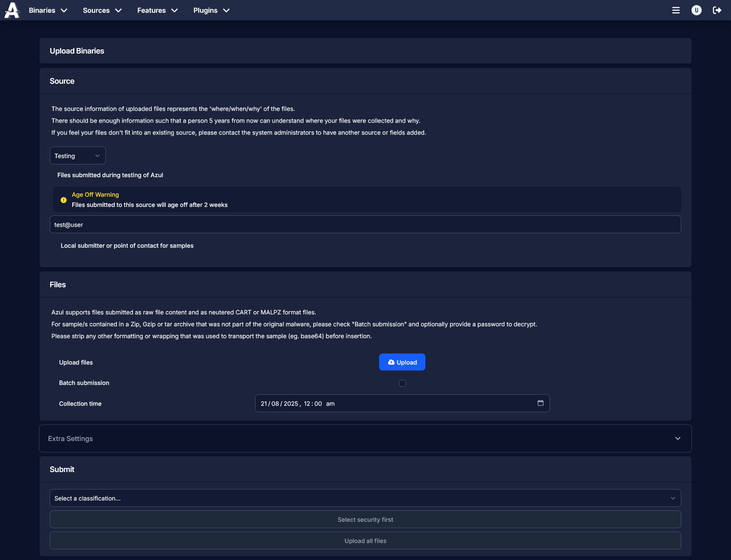
Task: Click the Age Off Warning exclamation icon
Action: pyautogui.click(x=63, y=200)
